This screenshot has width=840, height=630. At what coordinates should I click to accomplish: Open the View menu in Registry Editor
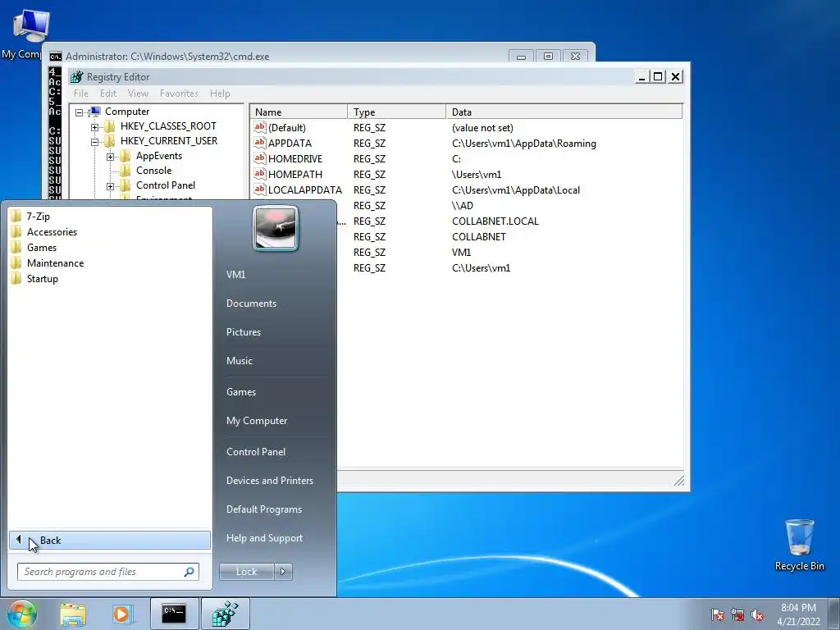pyautogui.click(x=138, y=94)
